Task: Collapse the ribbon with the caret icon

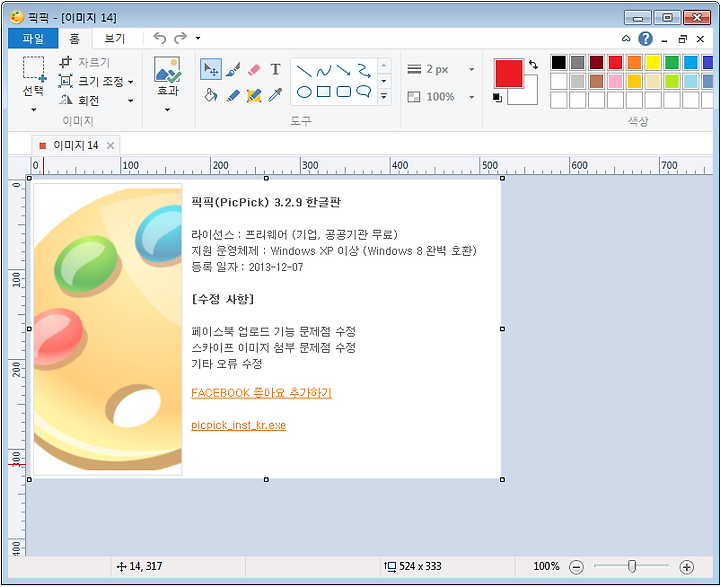Action: coord(626,39)
